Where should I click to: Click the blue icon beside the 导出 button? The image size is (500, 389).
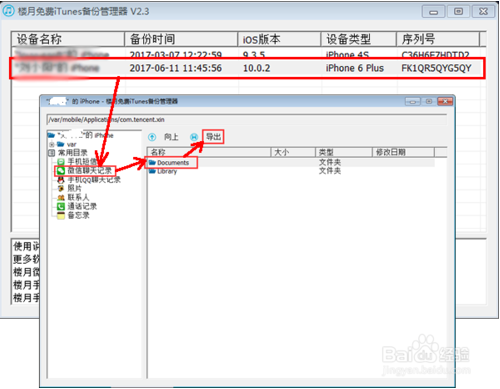[194, 137]
